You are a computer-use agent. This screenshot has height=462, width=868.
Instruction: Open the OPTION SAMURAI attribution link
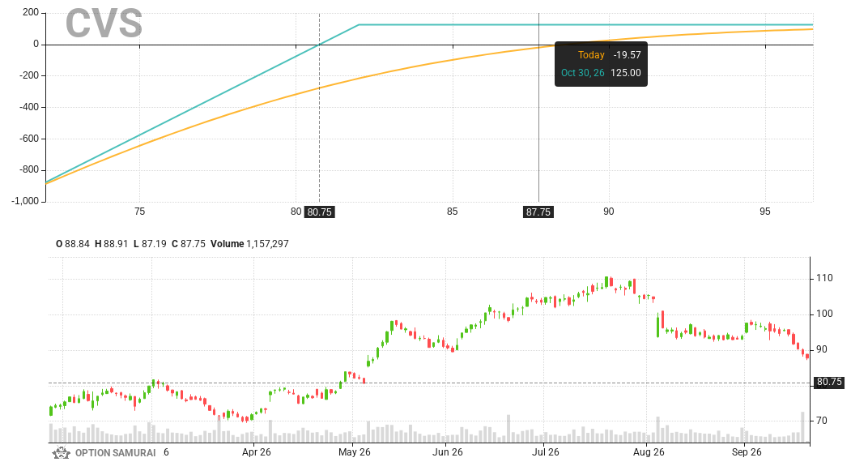pyautogui.click(x=115, y=452)
